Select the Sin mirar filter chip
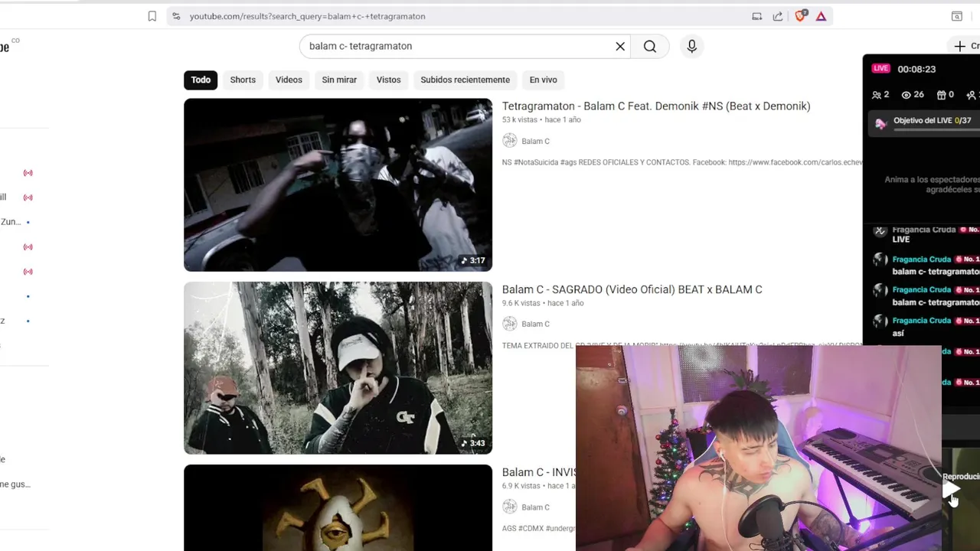980x551 pixels. pos(339,80)
